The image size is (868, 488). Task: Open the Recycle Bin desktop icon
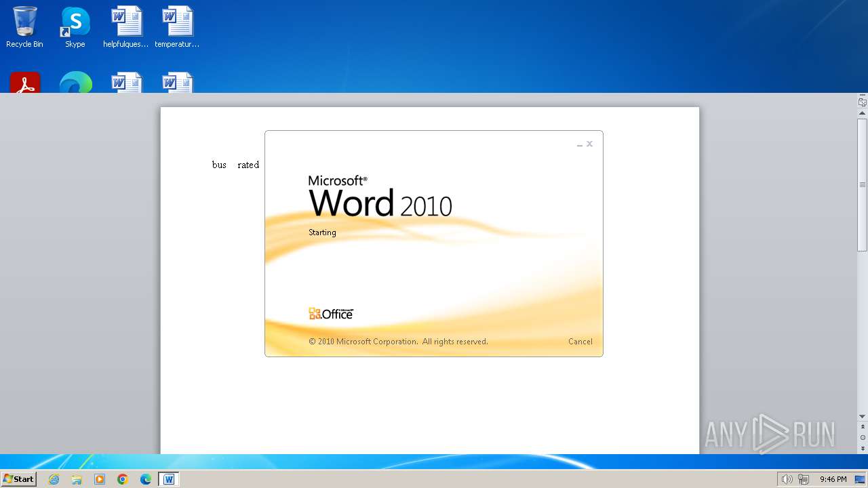(x=24, y=27)
